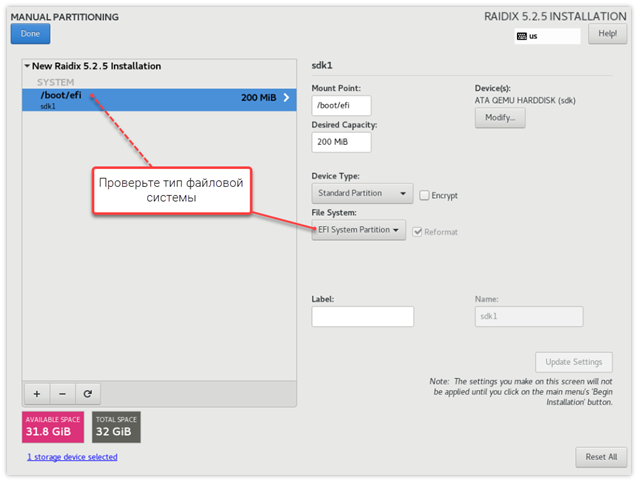The width and height of the screenshot is (638, 482).
Task: Click the Name field containing sdk1
Action: (529, 316)
